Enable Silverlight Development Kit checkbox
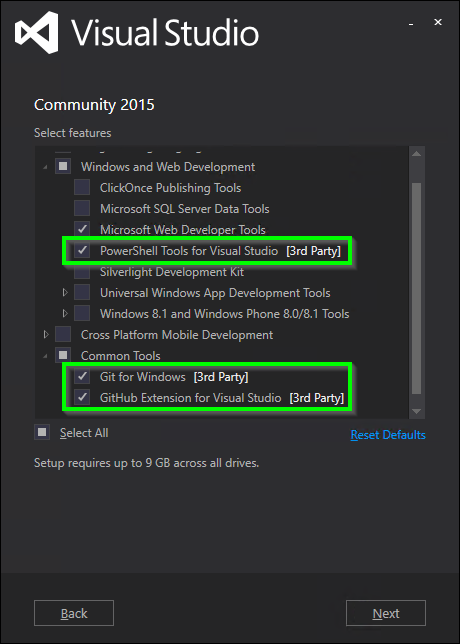This screenshot has height=644, width=460. click(82, 271)
